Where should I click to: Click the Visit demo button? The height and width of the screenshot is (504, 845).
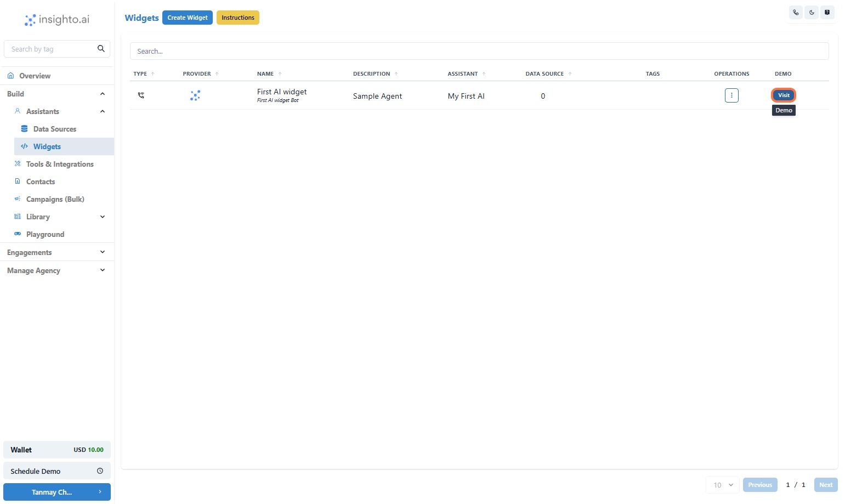tap(784, 95)
